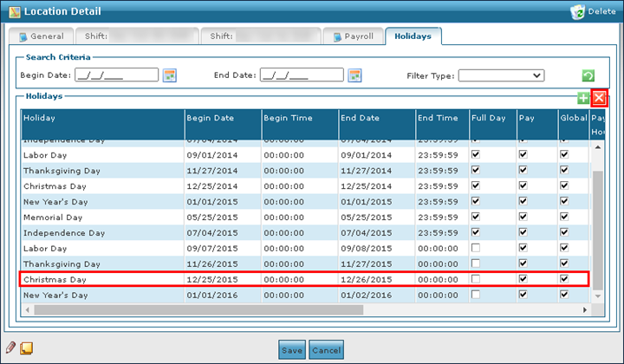This screenshot has height=364, width=624.
Task: Click the green refresh search icon
Action: tap(588, 76)
